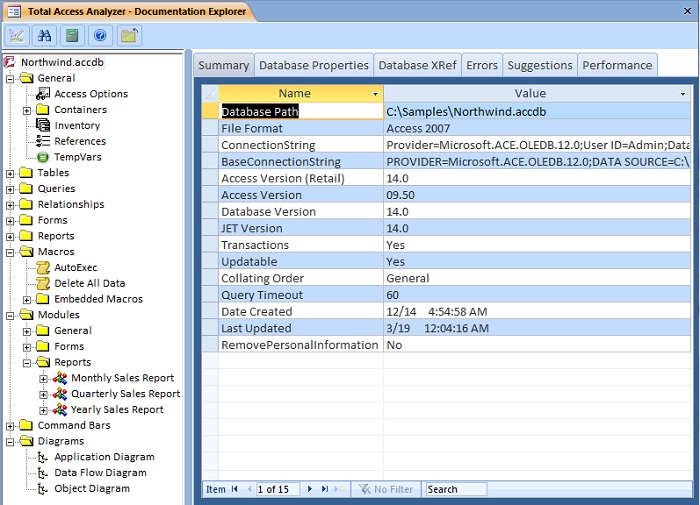Screen dimensions: 700x505
Task: Click the folder export toolbar icon
Action: coord(129,35)
